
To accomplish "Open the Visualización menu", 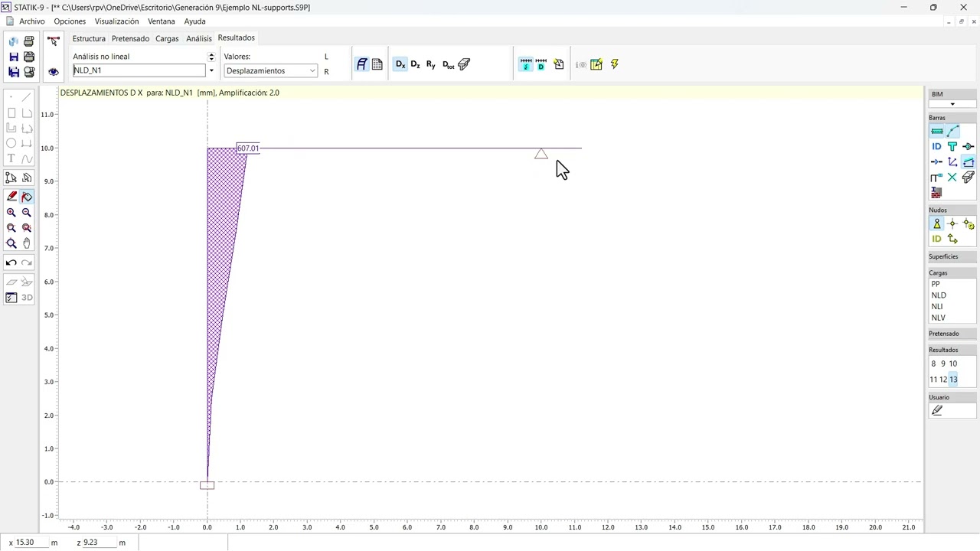I will [116, 21].
